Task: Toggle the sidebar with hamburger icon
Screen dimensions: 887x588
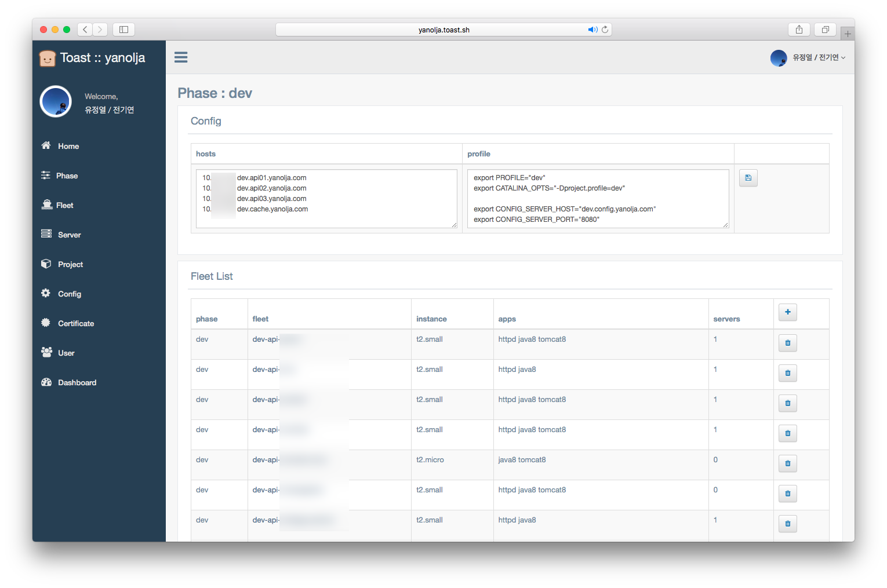Action: (181, 57)
